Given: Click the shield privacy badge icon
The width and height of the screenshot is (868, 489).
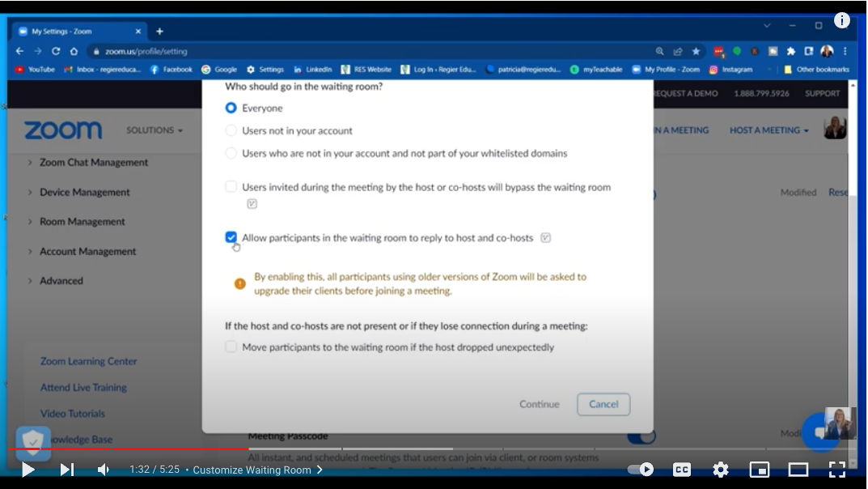Looking at the screenshot, I should (33, 443).
